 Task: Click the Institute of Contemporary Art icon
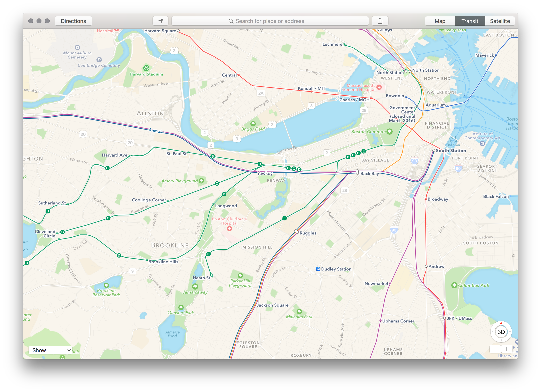(x=482, y=143)
